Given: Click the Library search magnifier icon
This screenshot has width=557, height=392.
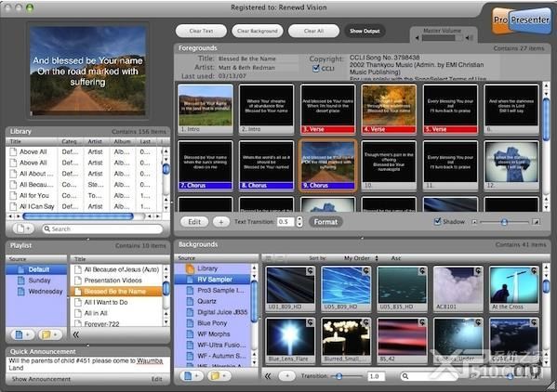Looking at the screenshot, I should [x=46, y=229].
